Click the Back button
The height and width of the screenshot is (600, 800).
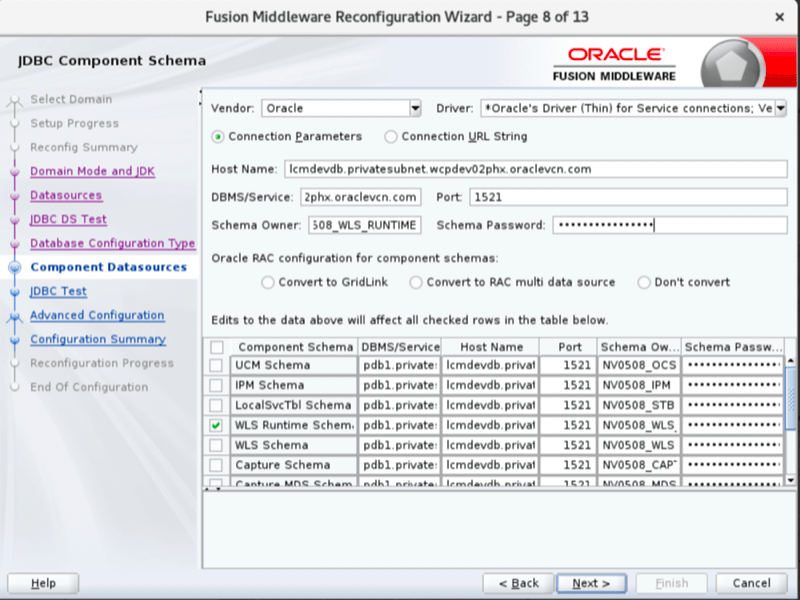518,583
